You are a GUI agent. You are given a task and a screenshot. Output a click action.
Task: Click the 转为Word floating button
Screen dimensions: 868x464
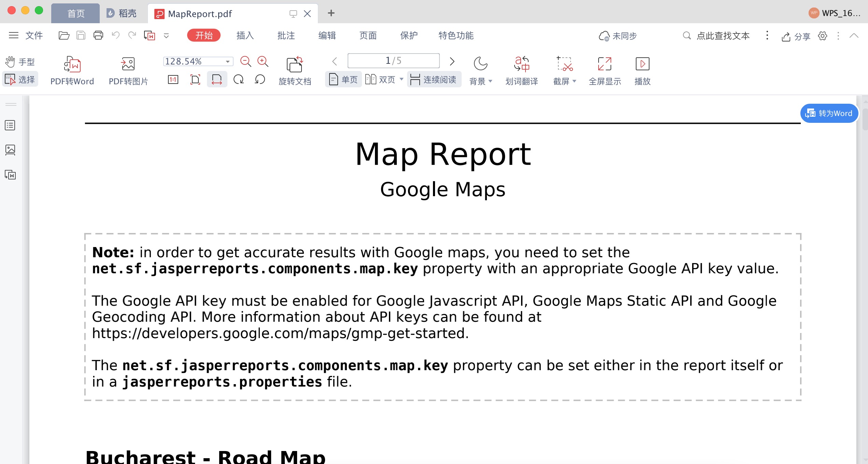click(829, 113)
